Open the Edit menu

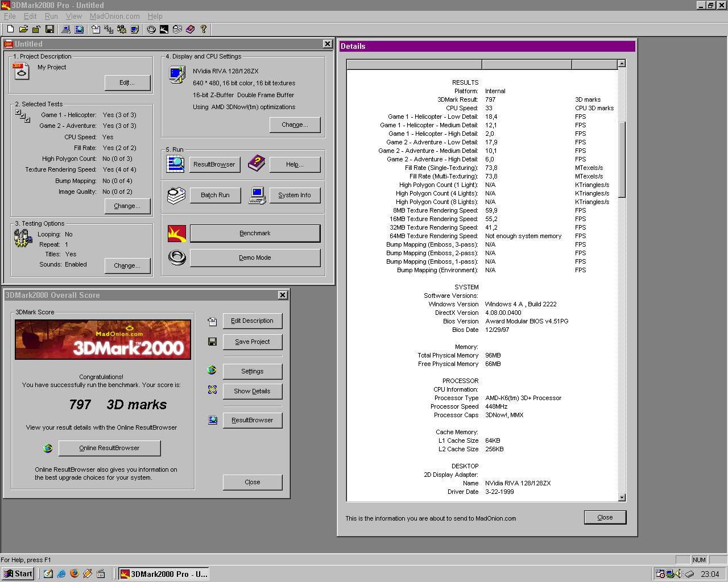[30, 16]
